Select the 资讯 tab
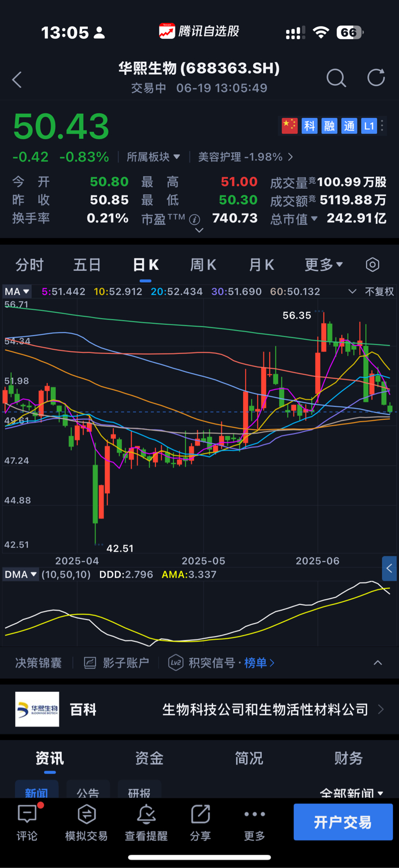The height and width of the screenshot is (868, 399). coord(50,758)
